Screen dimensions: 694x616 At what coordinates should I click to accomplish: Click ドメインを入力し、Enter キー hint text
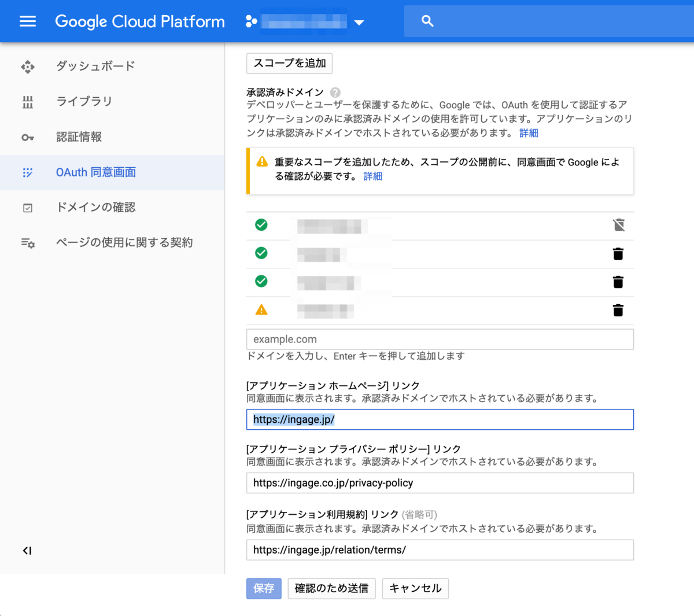coord(356,356)
